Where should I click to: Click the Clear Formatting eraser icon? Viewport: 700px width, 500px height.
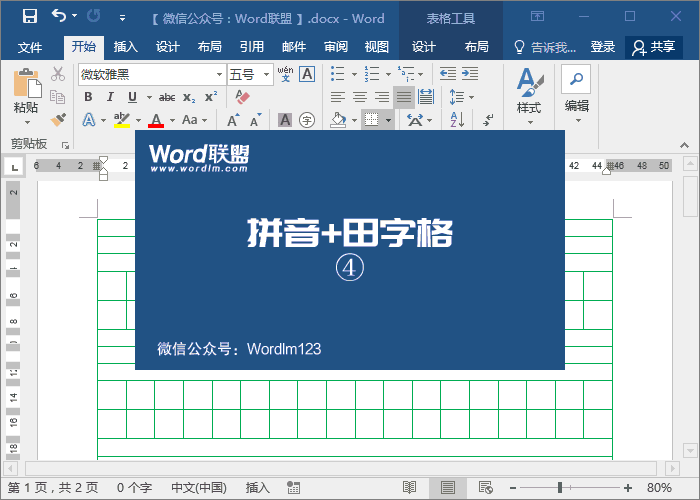(242, 97)
